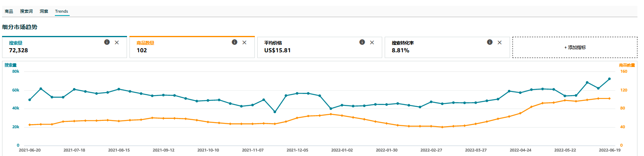The image size is (644, 156).
Task: Click the 添加指标 add metric button
Action: pyautogui.click(x=575, y=47)
